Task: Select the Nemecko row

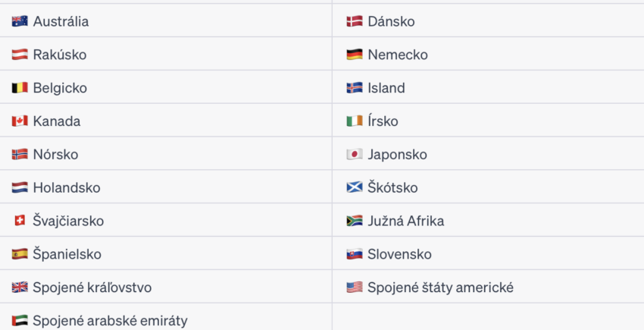Action: click(488, 55)
